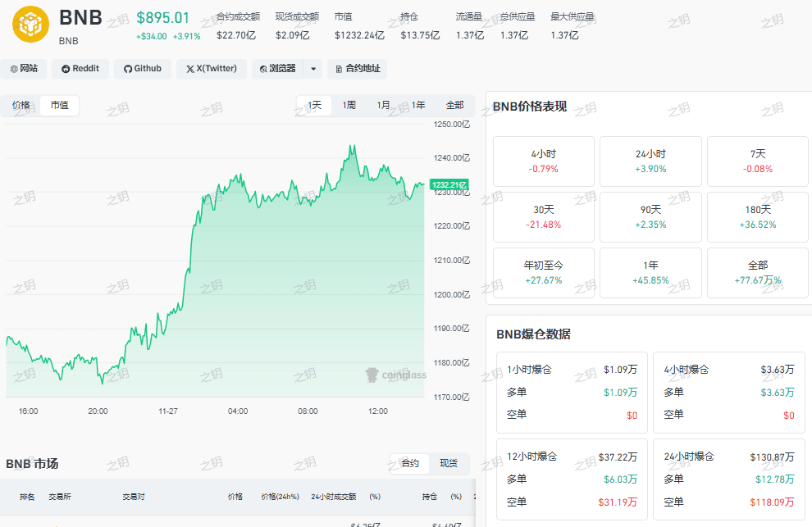
Task: Click the 合约地址 contract address button
Action: (357, 69)
